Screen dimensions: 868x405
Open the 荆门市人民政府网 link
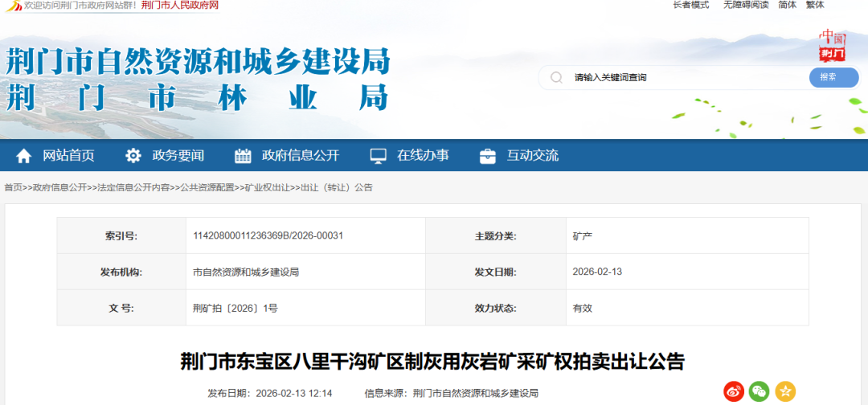point(179,6)
